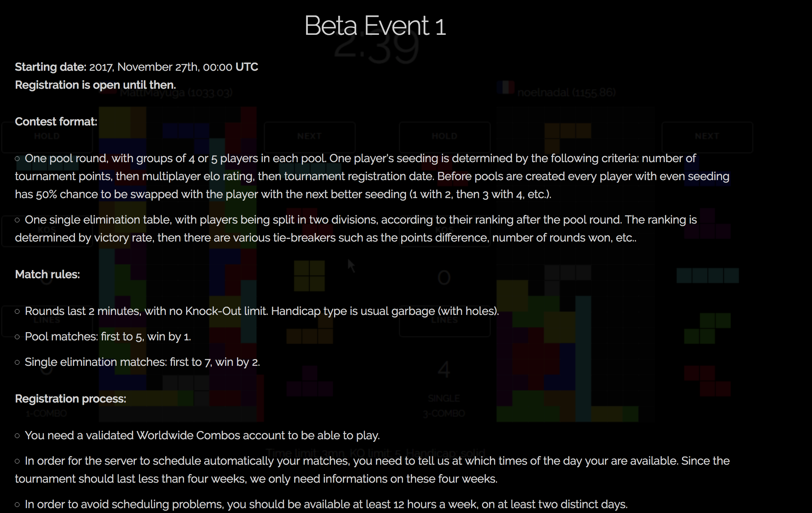812x513 pixels.
Task: Select the cyan I-piece in right next queue
Action: click(x=708, y=275)
